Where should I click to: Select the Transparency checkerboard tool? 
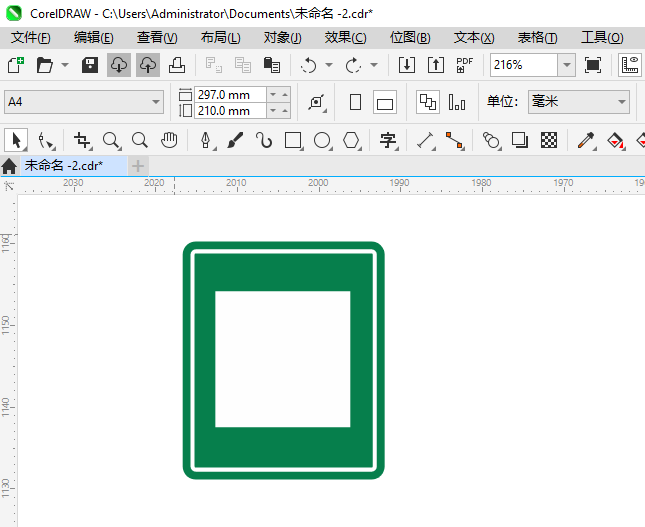pyautogui.click(x=549, y=140)
